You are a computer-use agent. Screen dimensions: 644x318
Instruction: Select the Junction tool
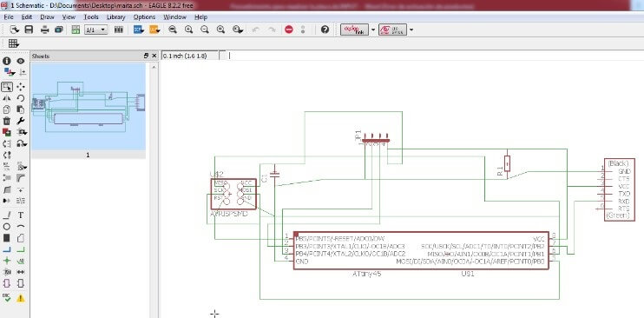point(7,261)
